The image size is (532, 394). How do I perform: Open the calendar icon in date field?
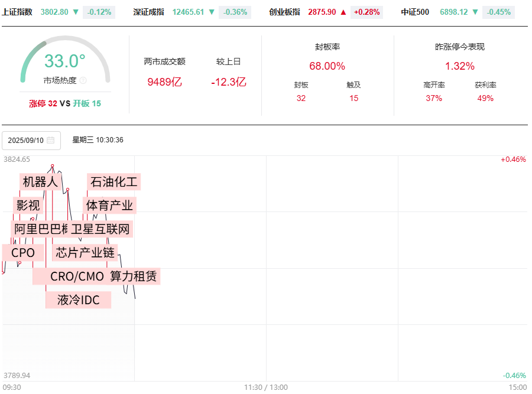[51, 140]
